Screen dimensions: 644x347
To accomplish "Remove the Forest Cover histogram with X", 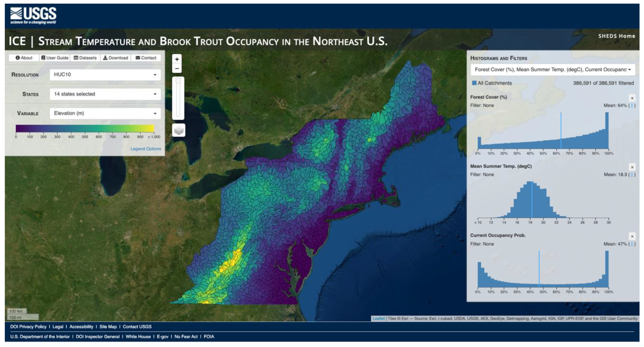I will (x=632, y=98).
